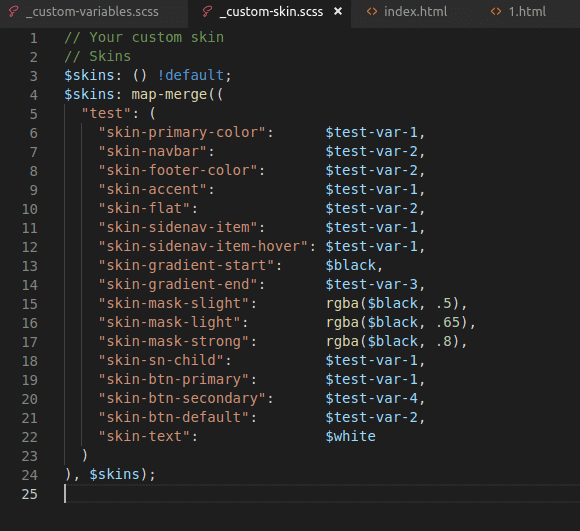Image resolution: width=580 pixels, height=531 pixels.
Task: Click the $white value on line 22
Action: point(350,436)
